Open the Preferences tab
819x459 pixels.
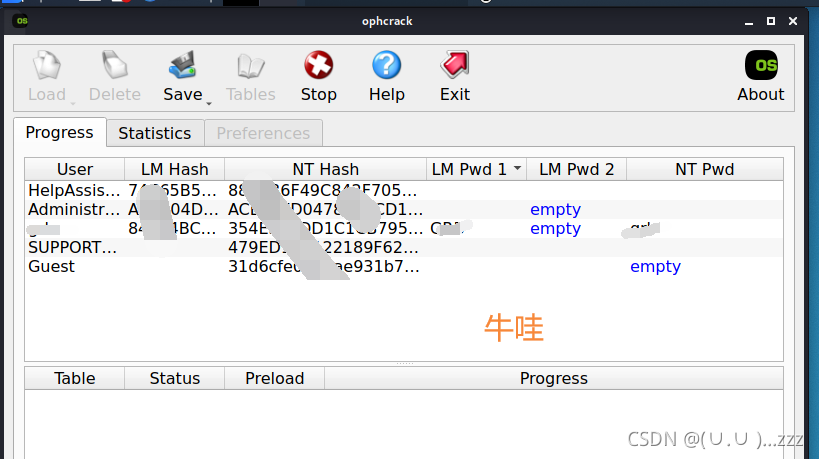[263, 133]
